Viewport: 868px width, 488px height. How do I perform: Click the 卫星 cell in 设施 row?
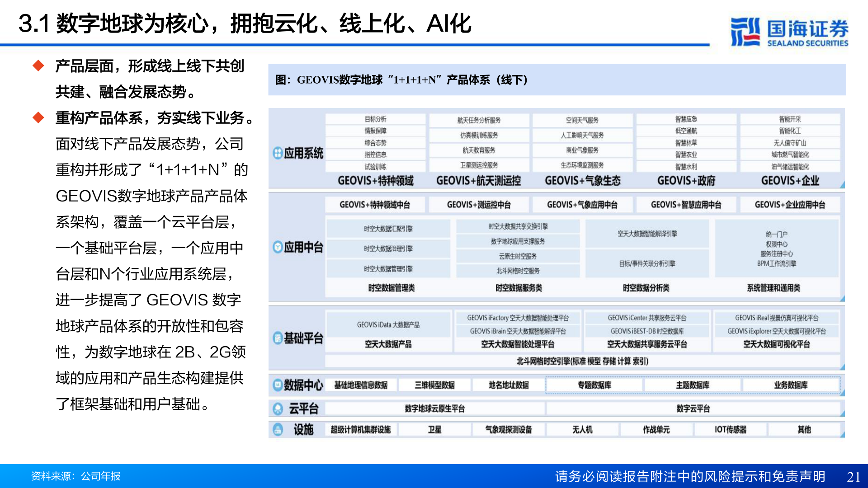tap(435, 429)
